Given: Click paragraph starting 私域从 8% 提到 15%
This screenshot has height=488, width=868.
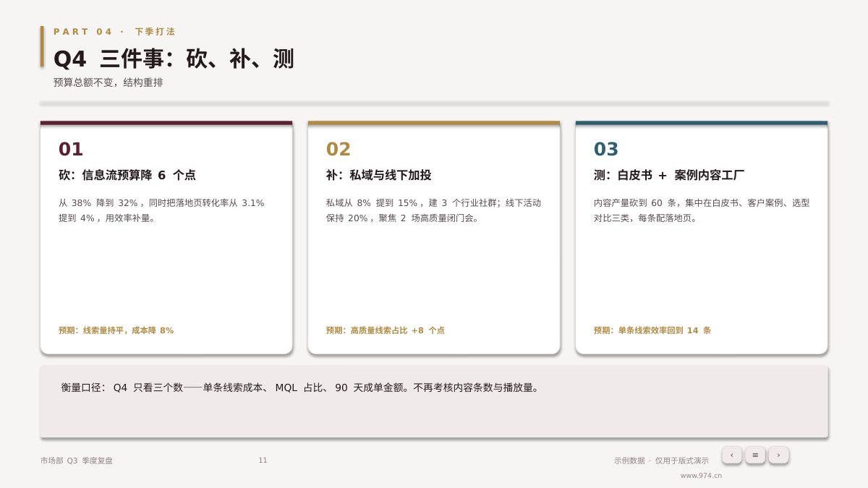Looking at the screenshot, I should [x=433, y=210].
